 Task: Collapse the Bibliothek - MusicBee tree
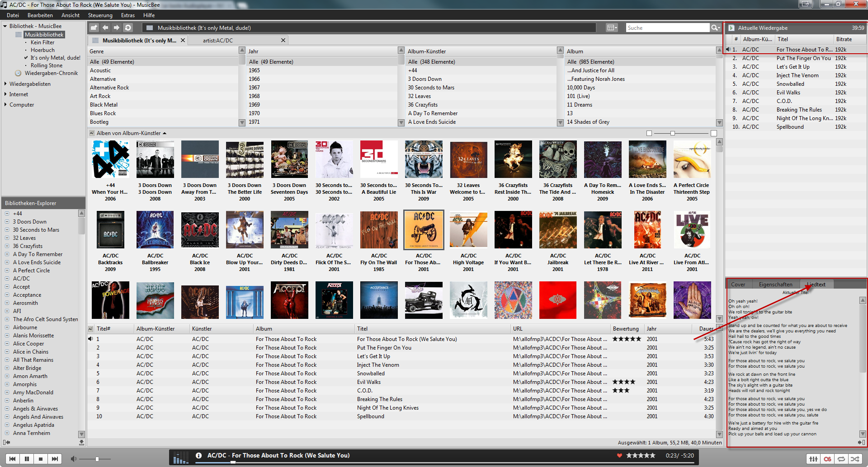tap(5, 26)
